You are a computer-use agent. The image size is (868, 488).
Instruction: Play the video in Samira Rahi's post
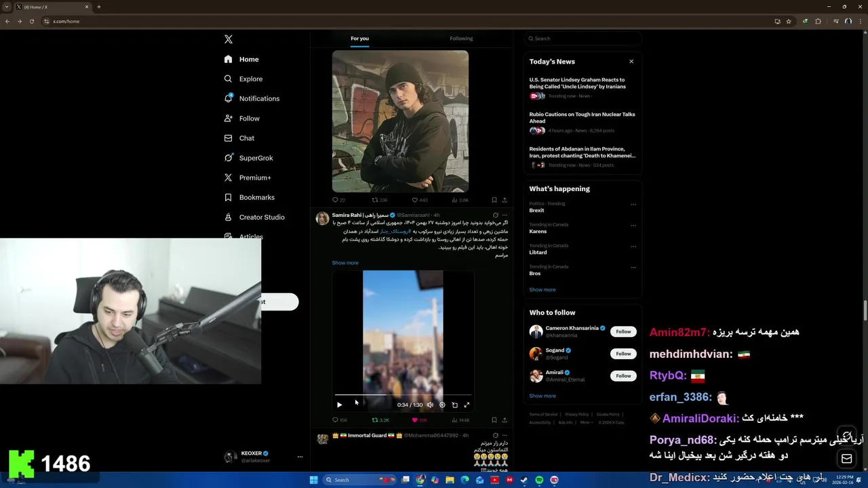tap(340, 405)
